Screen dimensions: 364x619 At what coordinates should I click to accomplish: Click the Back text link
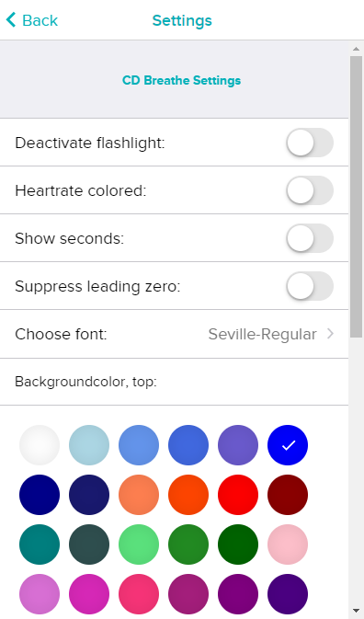click(40, 20)
